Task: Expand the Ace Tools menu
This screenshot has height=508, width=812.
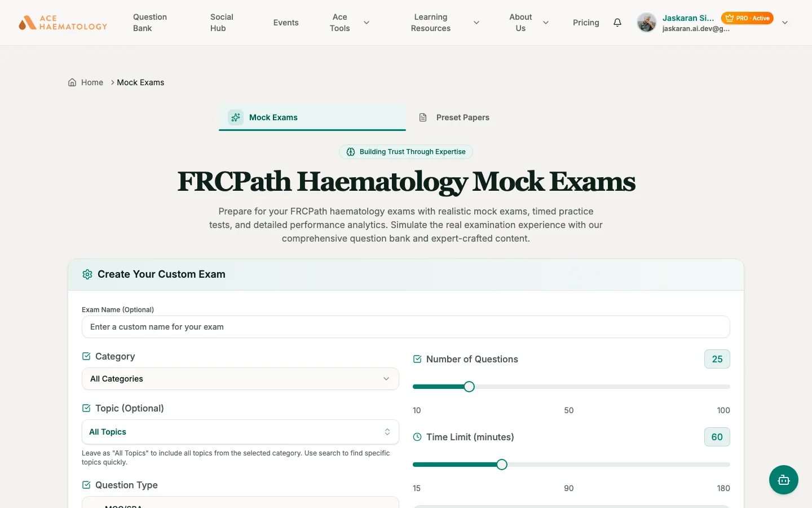Action: point(349,23)
